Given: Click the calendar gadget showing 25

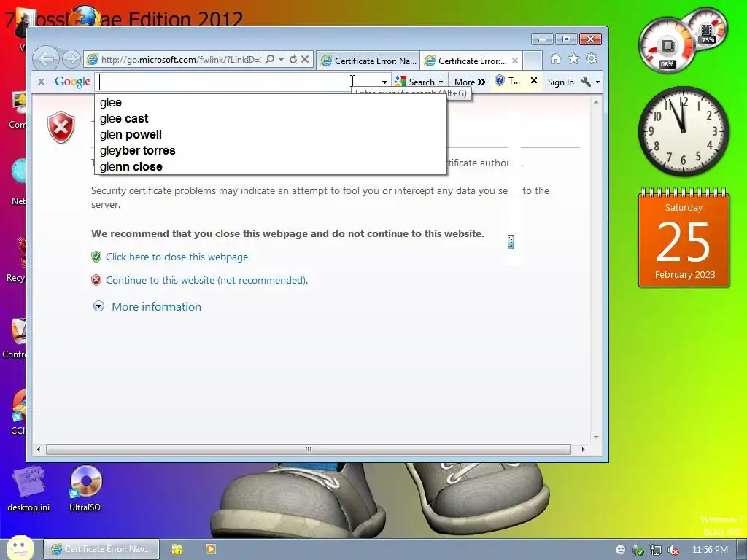Looking at the screenshot, I should pos(684,238).
